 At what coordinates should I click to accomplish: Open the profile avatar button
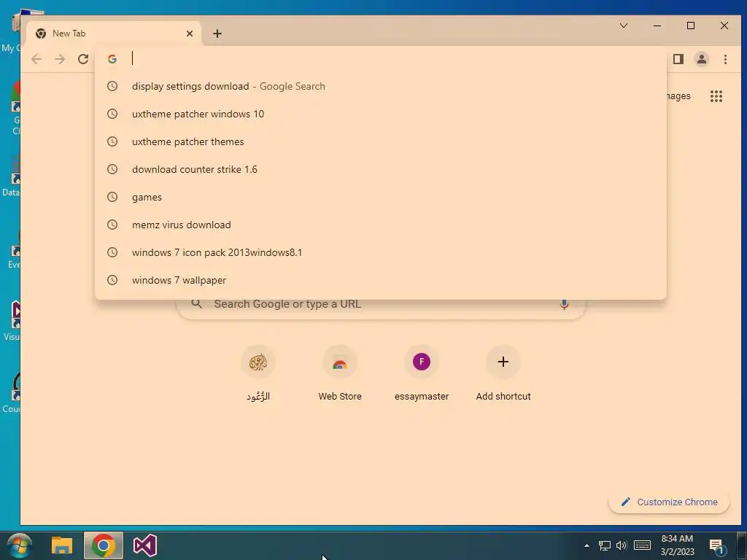[702, 59]
